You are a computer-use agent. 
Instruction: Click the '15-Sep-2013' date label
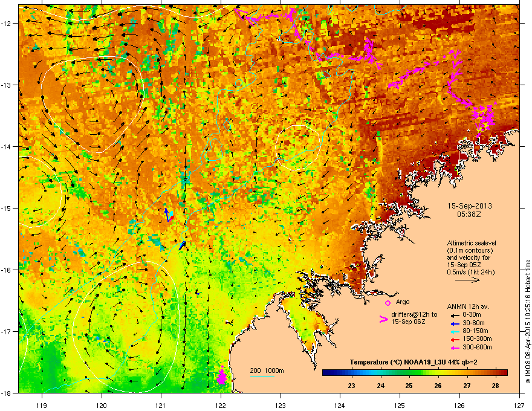click(469, 206)
